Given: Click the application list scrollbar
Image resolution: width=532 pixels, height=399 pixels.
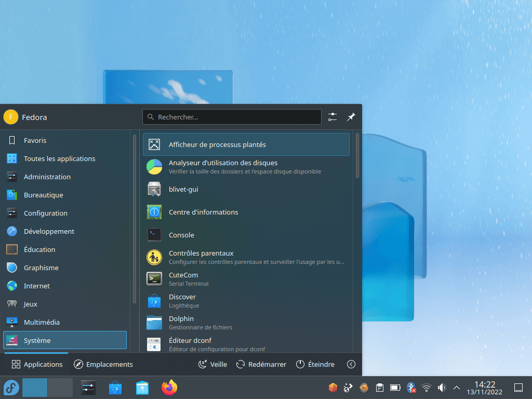Looking at the screenshot, I should click(357, 156).
